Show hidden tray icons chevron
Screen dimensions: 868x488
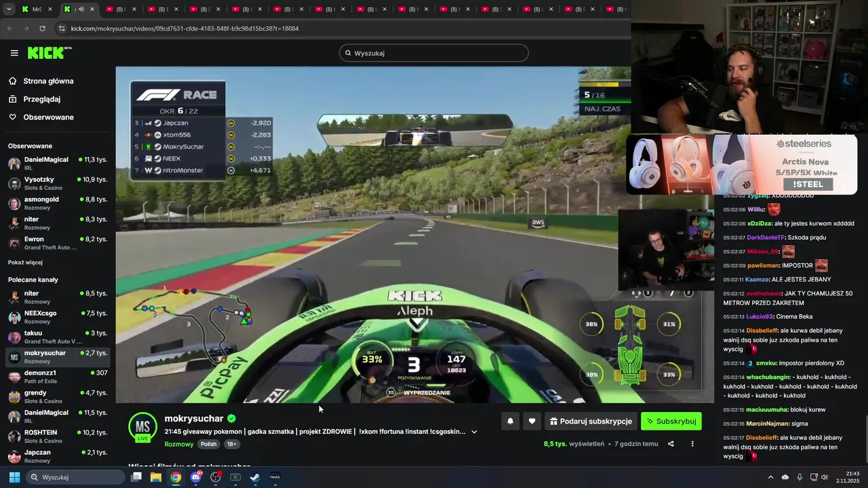coord(770,477)
